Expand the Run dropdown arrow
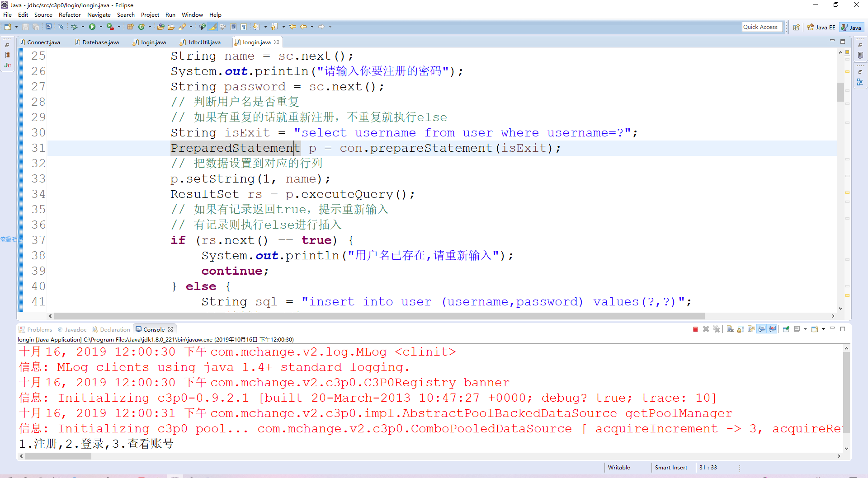 [101, 27]
